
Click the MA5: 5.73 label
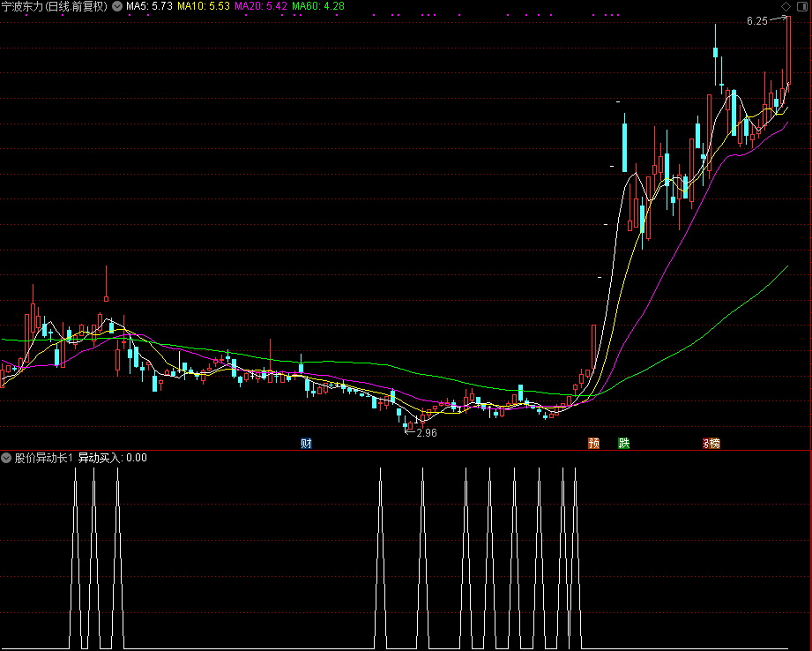(149, 6)
